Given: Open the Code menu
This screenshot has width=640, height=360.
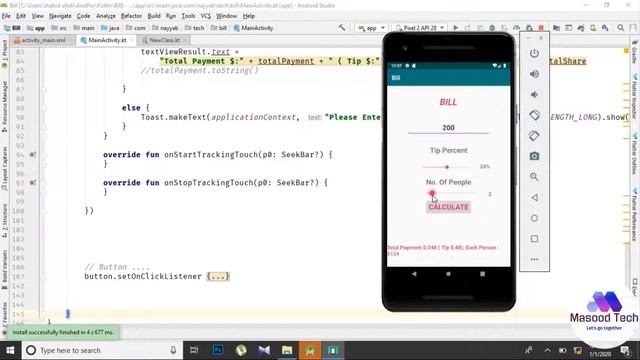Looking at the screenshot, I should click(83, 16).
